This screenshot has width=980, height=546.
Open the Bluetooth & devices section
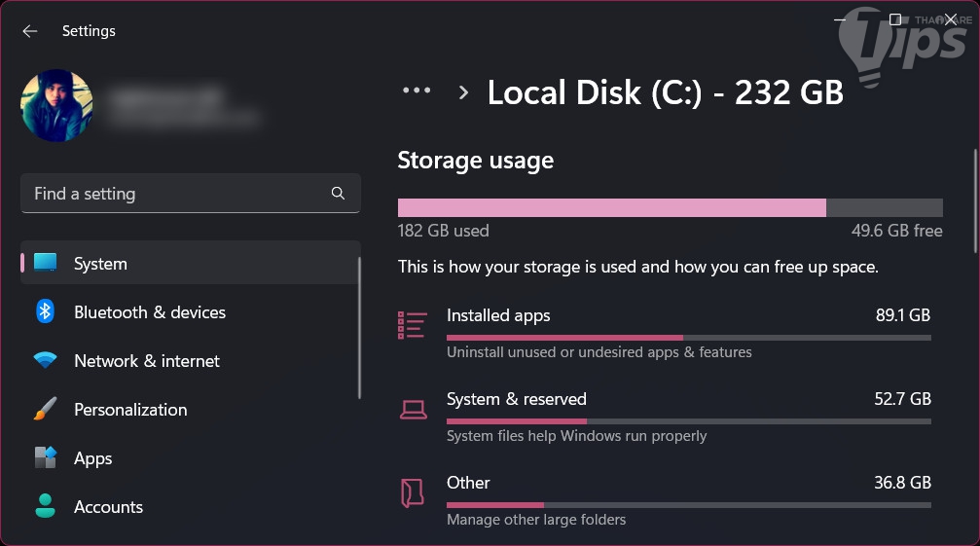[150, 312]
